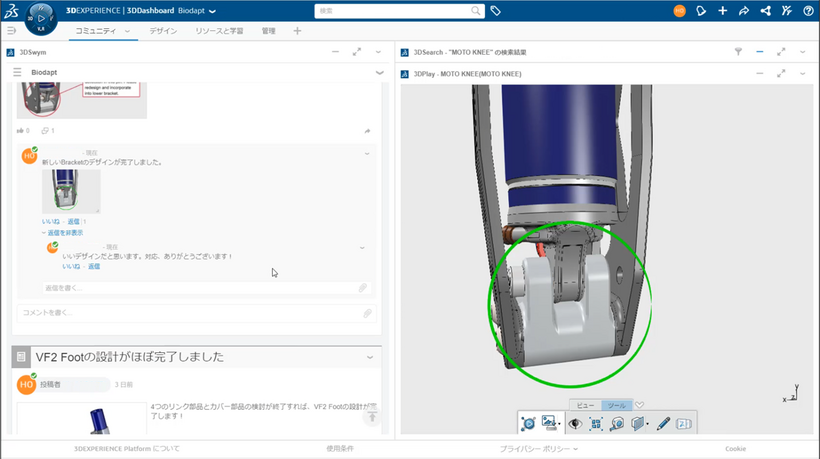The width and height of the screenshot is (820, 459).
Task: Switch to the リソースと学習 tab
Action: tap(219, 31)
